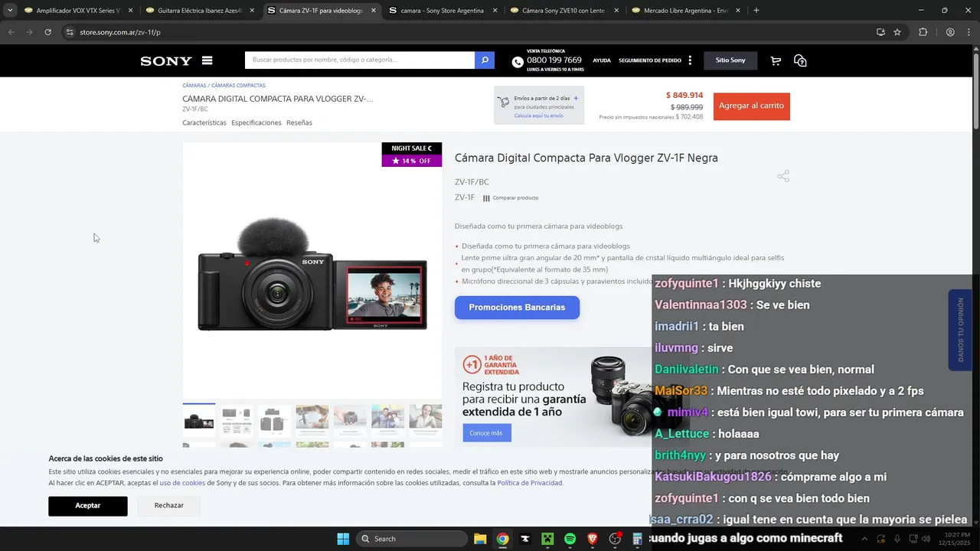
Task: Accept cookies with Aceptar button
Action: (88, 506)
